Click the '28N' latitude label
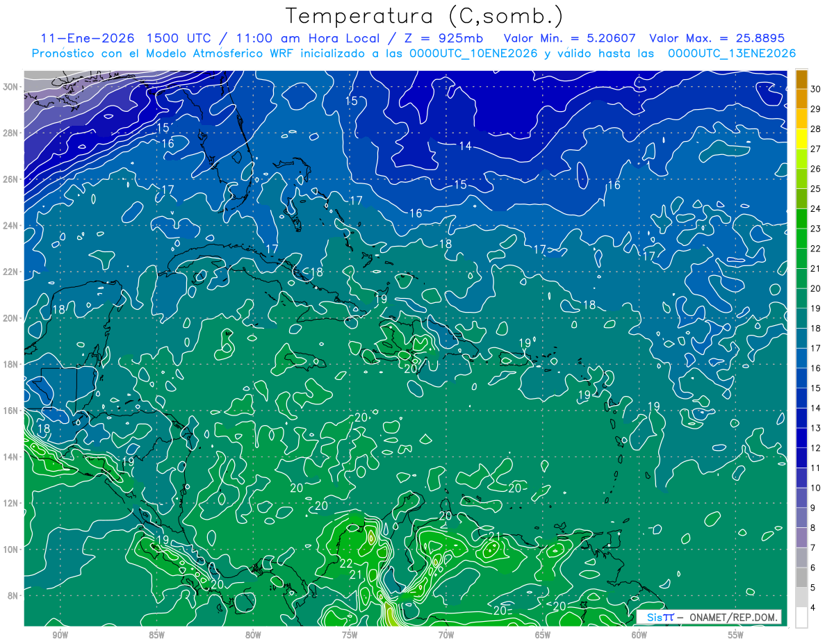 12,133
